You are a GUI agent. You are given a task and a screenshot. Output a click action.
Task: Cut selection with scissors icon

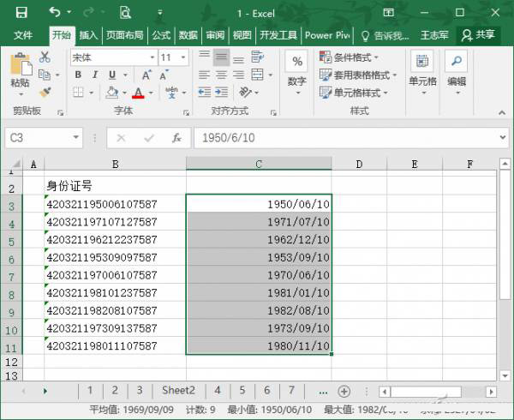tap(45, 57)
